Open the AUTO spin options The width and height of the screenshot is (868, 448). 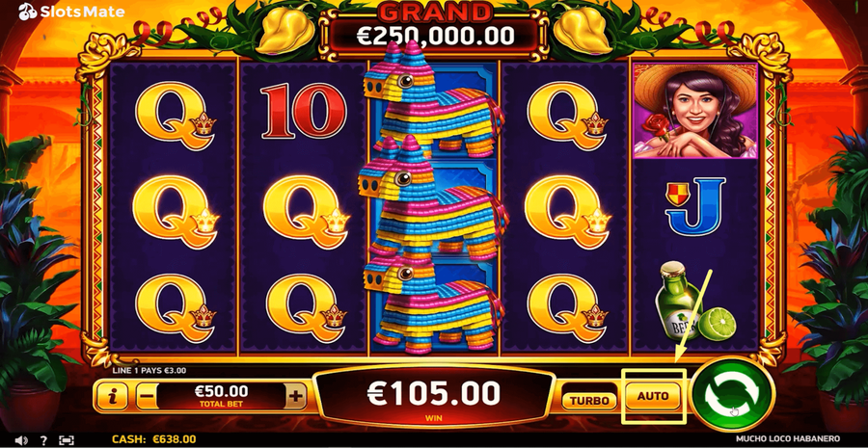[x=653, y=396]
